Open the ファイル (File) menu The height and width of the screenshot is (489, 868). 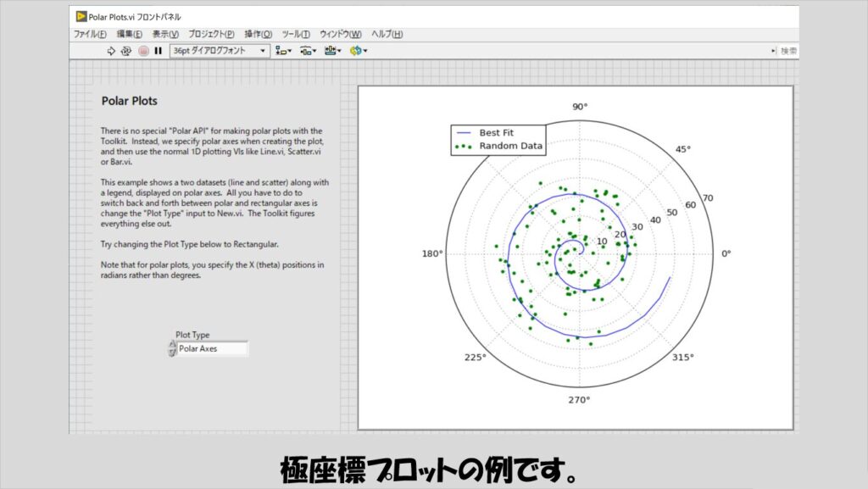(x=90, y=34)
